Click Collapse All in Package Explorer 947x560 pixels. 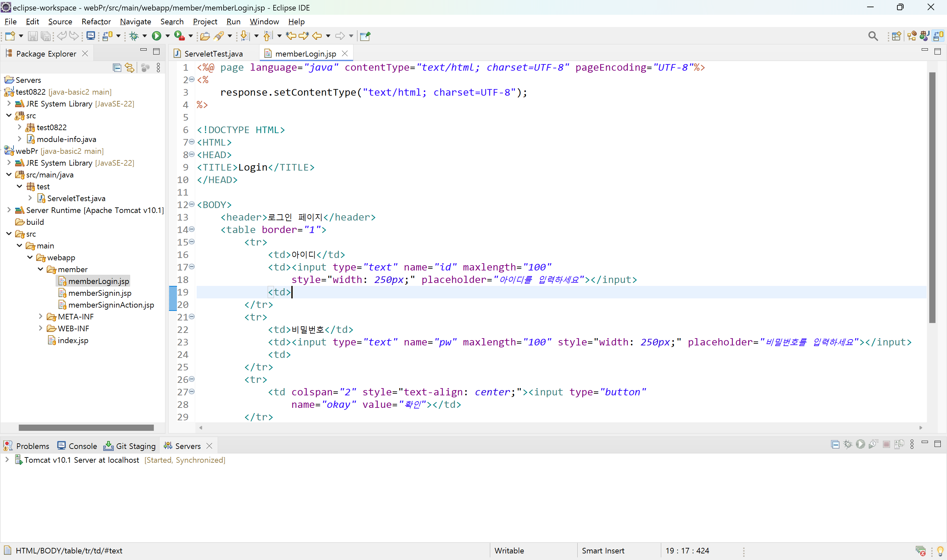coord(117,68)
